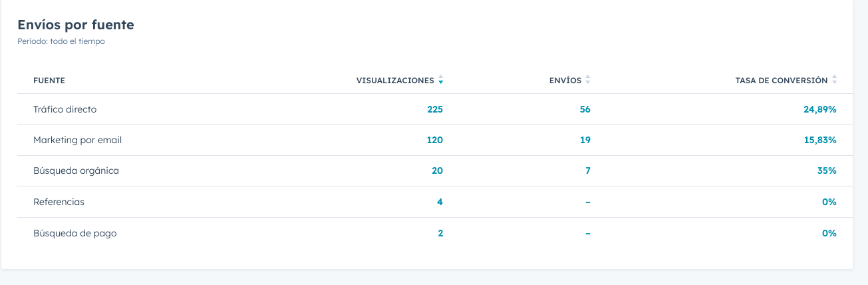Viewport: 868px width, 285px height.
Task: Click the 35% conversion rate value
Action: 827,170
